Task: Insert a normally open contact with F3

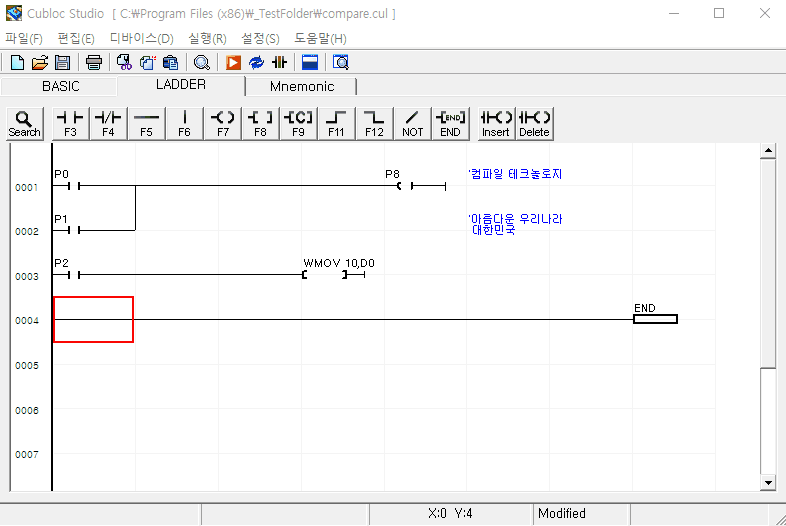Action: pos(70,123)
